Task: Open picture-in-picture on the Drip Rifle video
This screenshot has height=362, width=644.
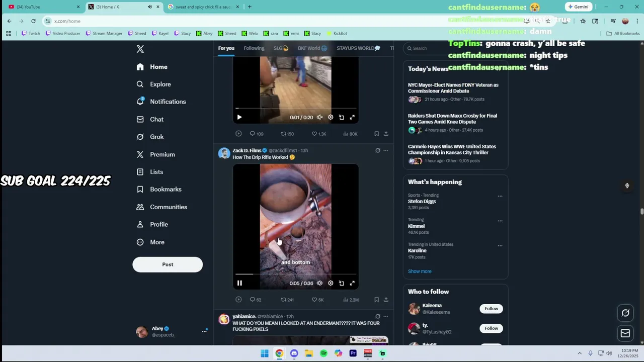Action: click(x=342, y=283)
